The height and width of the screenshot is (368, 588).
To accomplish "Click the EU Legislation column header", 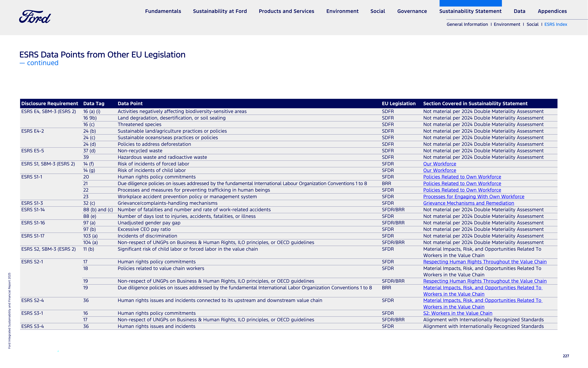I will [x=399, y=103].
